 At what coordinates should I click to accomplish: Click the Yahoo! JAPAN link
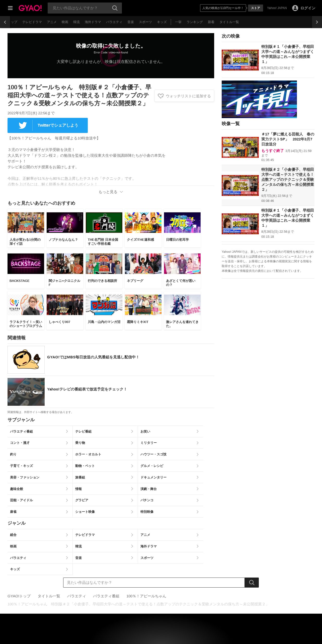(277, 8)
